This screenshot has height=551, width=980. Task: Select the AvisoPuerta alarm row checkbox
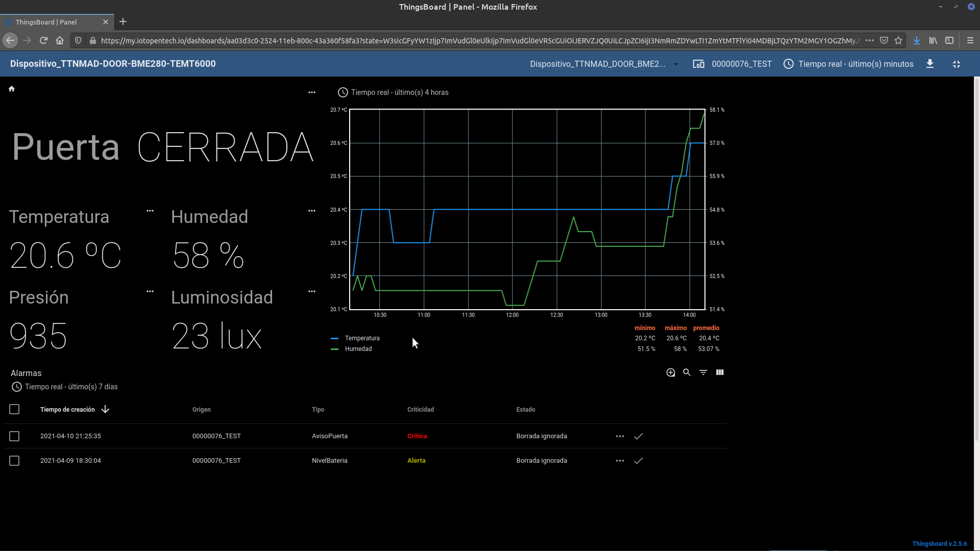[x=14, y=436]
